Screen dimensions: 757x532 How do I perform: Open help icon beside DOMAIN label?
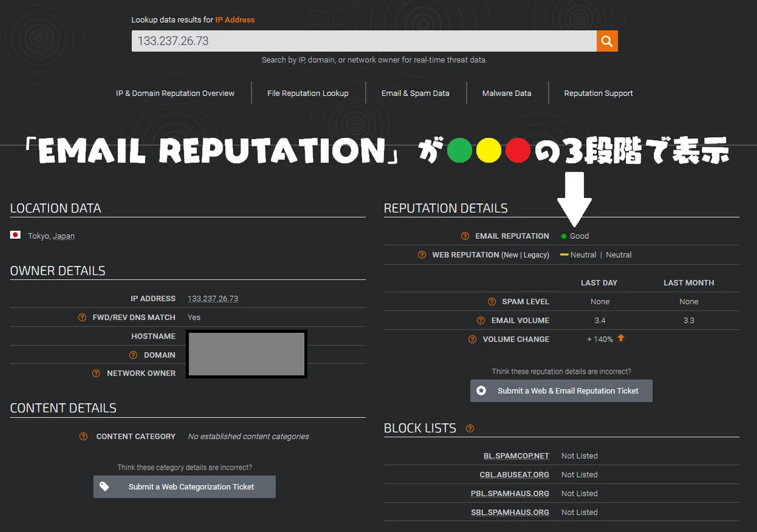(x=133, y=356)
